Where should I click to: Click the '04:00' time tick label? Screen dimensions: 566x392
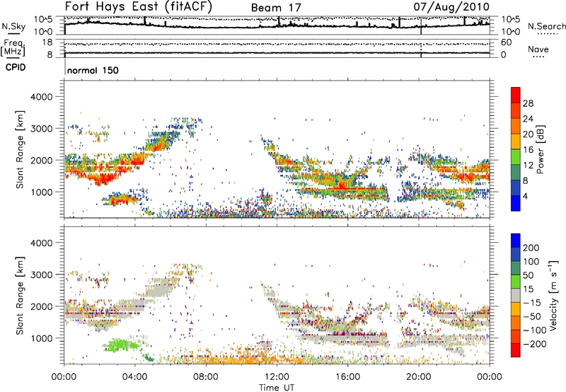point(135,377)
